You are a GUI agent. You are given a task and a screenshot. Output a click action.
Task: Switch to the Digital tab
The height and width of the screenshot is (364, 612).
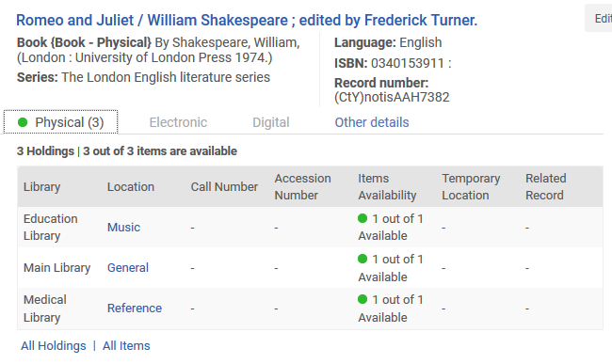coord(271,122)
